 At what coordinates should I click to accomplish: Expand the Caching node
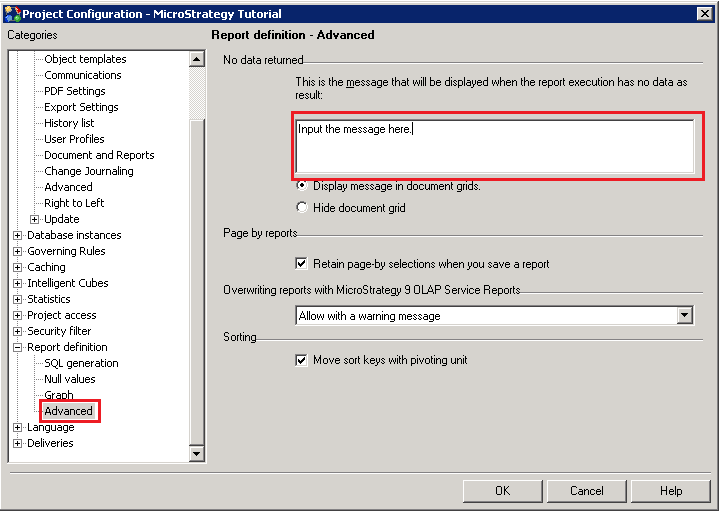pos(17,268)
